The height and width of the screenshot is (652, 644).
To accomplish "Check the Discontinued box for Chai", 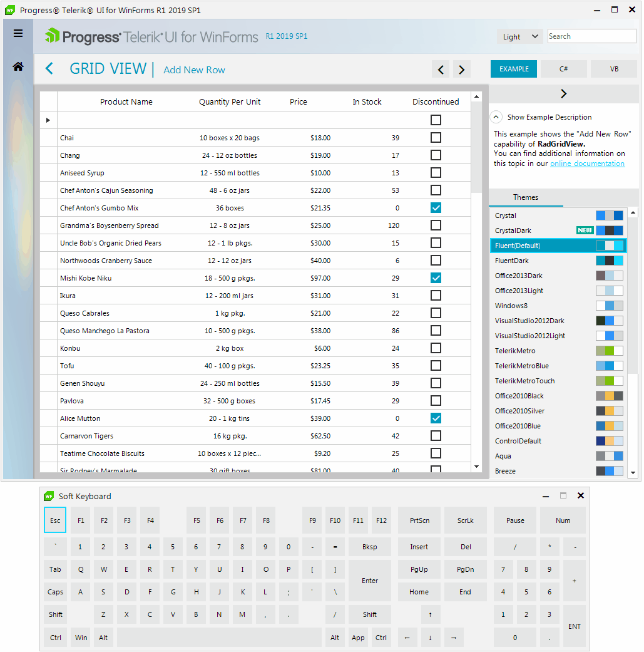I will pyautogui.click(x=436, y=138).
